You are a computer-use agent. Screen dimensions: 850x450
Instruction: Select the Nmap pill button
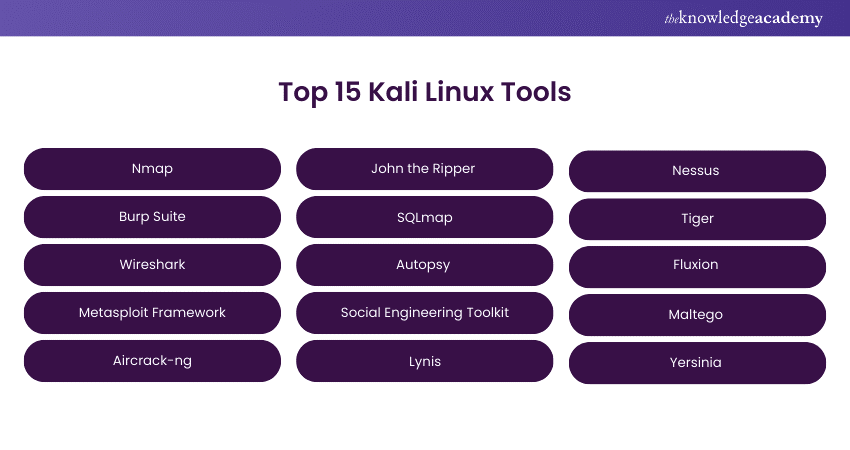pos(152,169)
